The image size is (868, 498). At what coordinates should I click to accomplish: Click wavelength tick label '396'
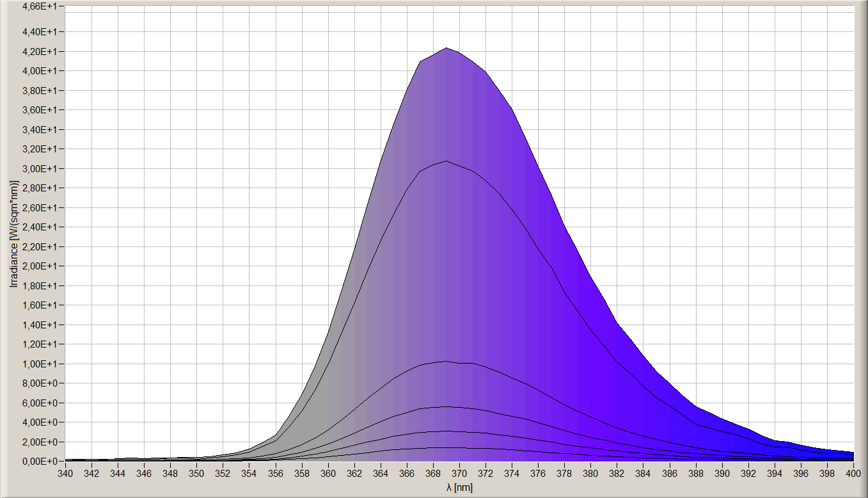tap(801, 474)
